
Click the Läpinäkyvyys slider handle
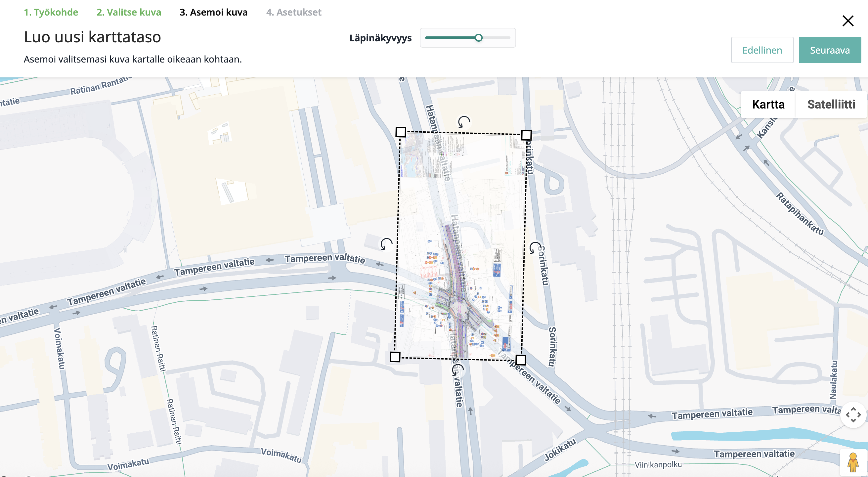pyautogui.click(x=478, y=38)
